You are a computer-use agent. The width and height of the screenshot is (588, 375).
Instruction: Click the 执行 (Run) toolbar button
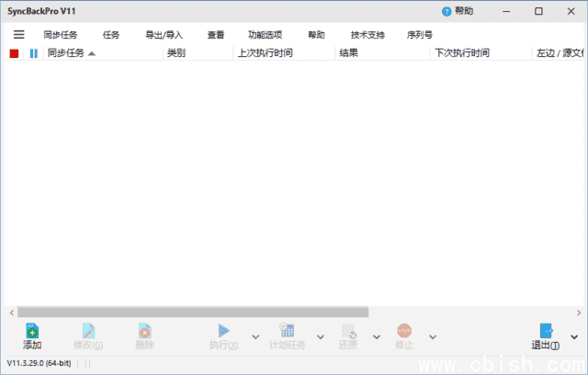(224, 336)
